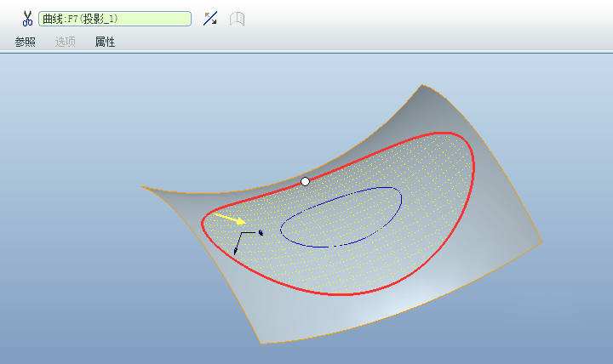The width and height of the screenshot is (613, 364).
Task: Open the 参照 tab
Action: (26, 42)
